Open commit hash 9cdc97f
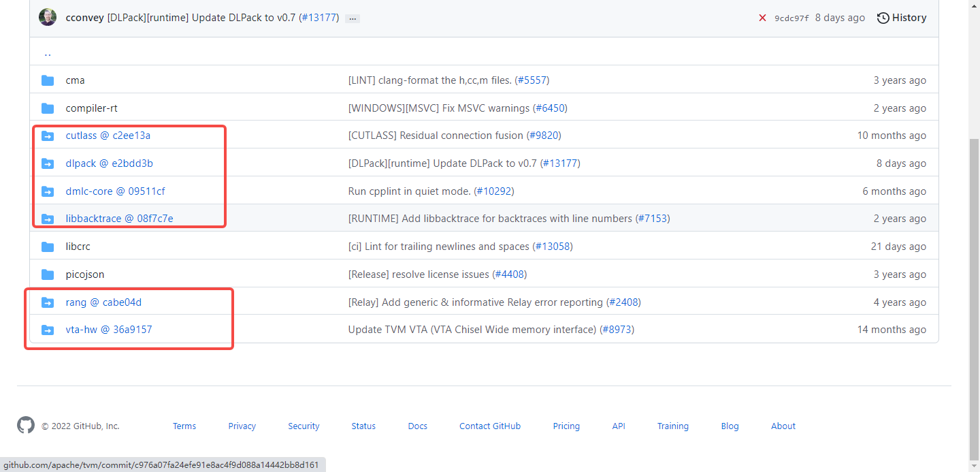980x472 pixels. (x=791, y=18)
